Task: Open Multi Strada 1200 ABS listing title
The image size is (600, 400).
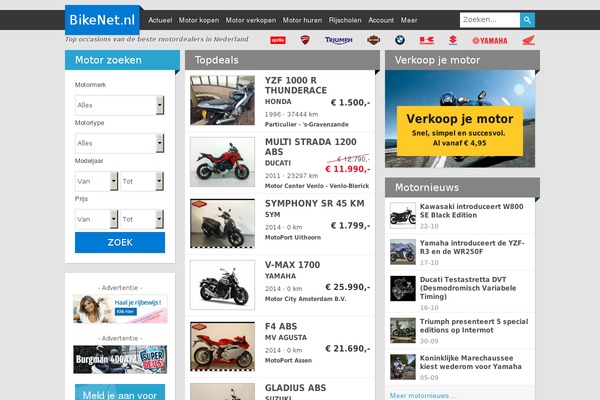Action: [x=311, y=147]
